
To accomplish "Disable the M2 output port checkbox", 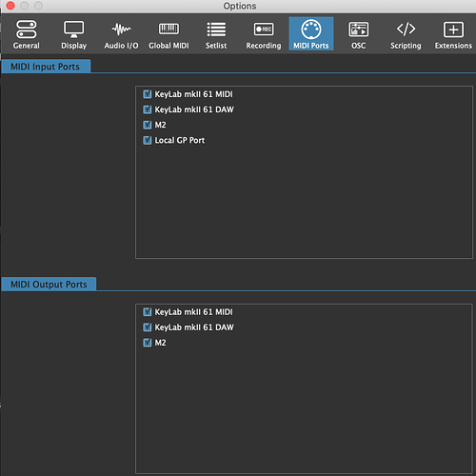I will click(147, 343).
